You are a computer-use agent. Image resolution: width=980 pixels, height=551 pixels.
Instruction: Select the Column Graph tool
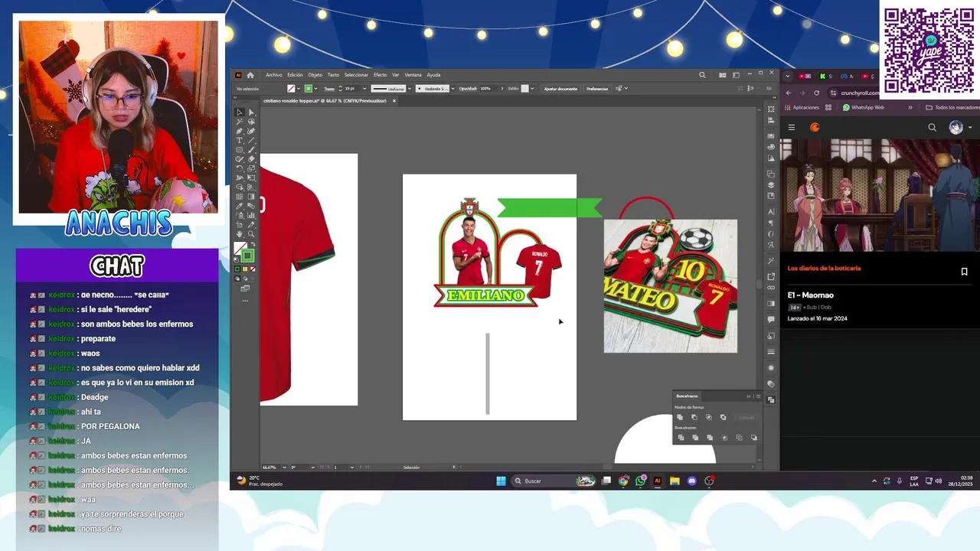tap(251, 215)
